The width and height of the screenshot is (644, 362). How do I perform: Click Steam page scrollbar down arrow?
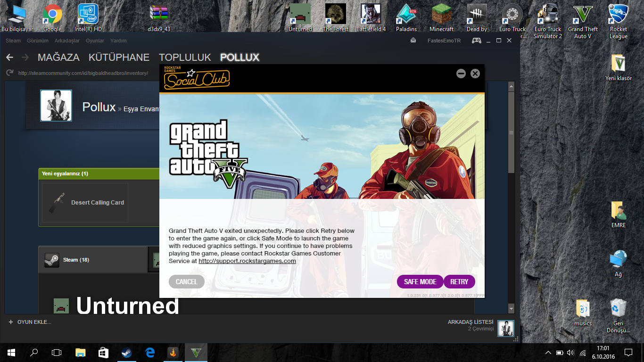pyautogui.click(x=511, y=309)
